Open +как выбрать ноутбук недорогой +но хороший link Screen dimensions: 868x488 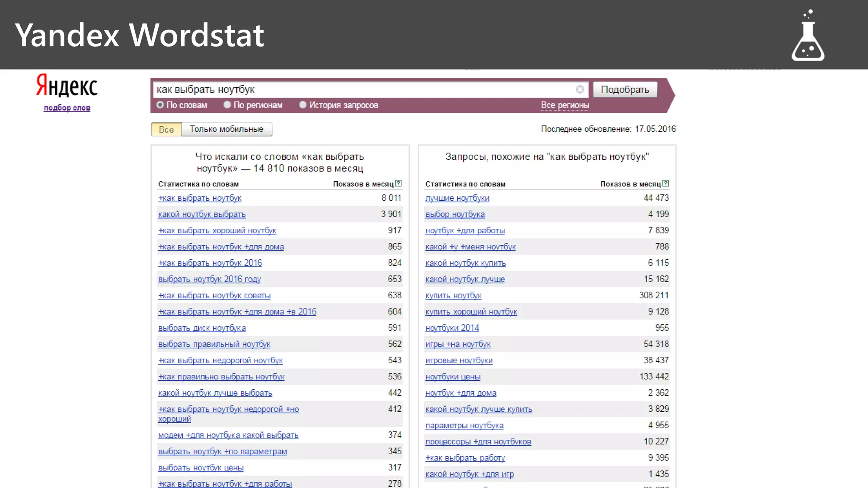coord(228,414)
